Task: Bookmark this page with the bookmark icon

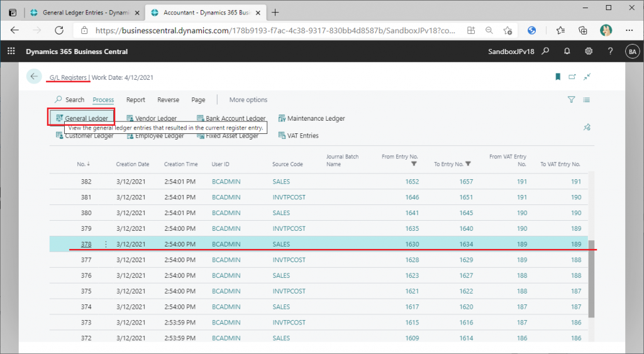Action: (x=558, y=77)
